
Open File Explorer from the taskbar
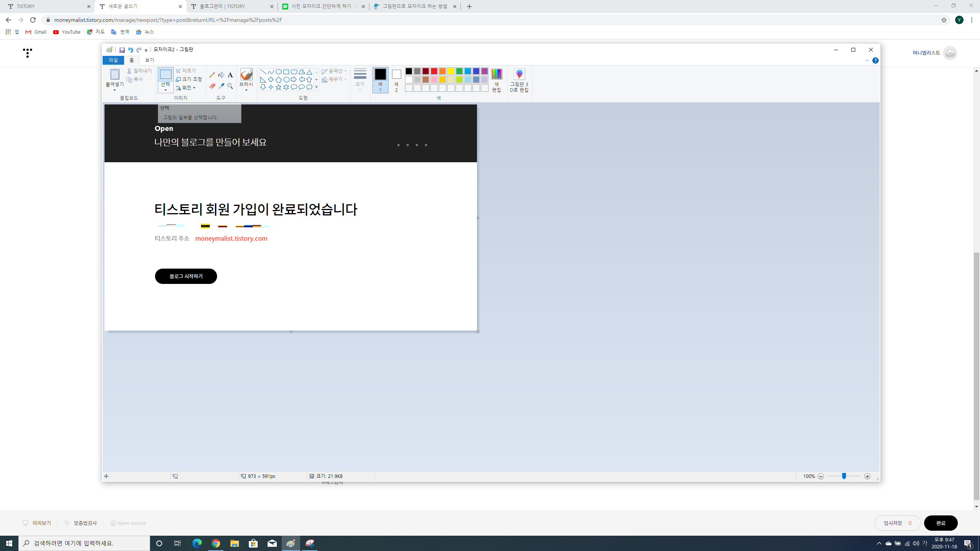point(234,543)
